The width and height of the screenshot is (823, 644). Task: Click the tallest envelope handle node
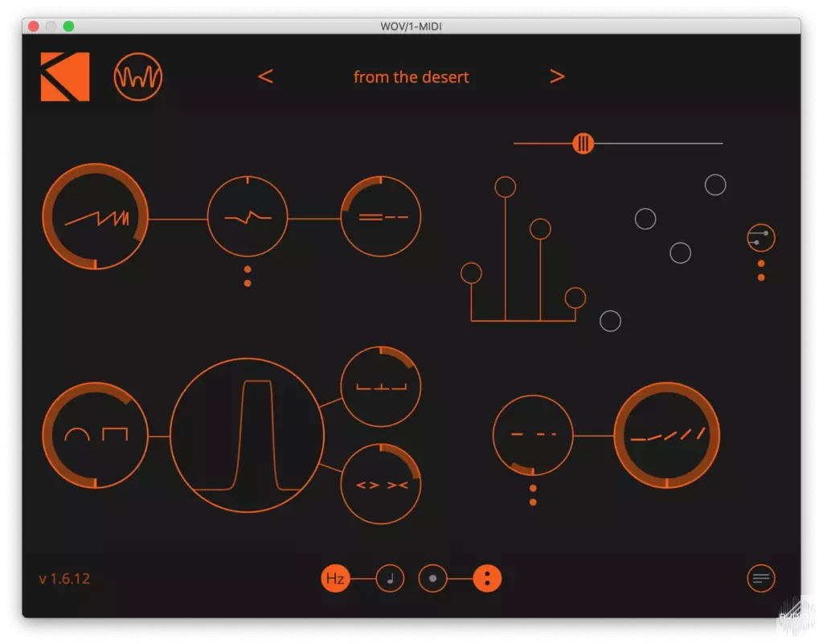click(x=506, y=187)
